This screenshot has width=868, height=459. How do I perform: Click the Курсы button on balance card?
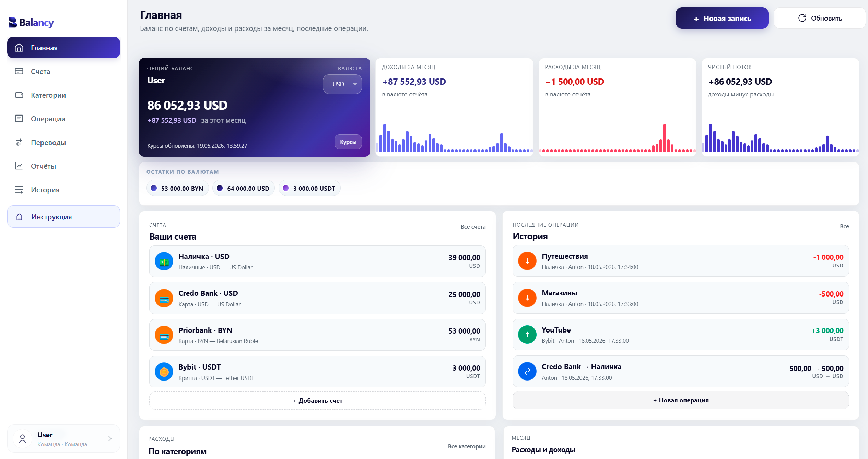348,142
